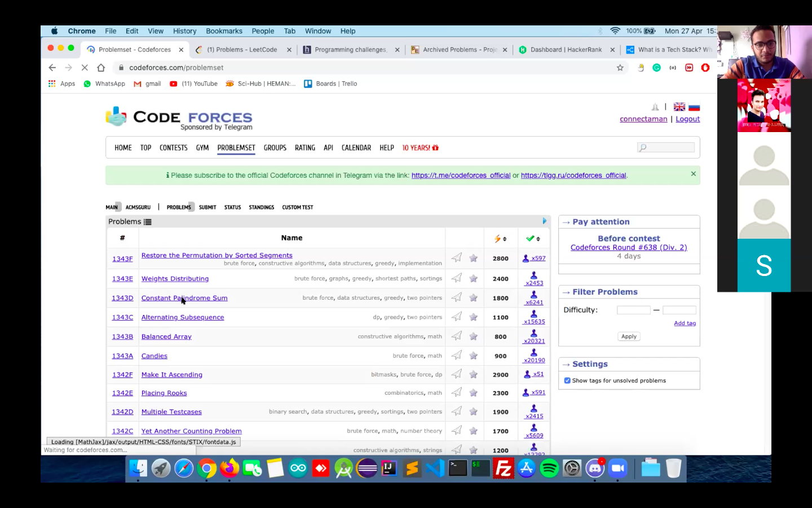Open the Boards | Trello bookmark
Image resolution: width=812 pixels, height=508 pixels.
pos(330,84)
